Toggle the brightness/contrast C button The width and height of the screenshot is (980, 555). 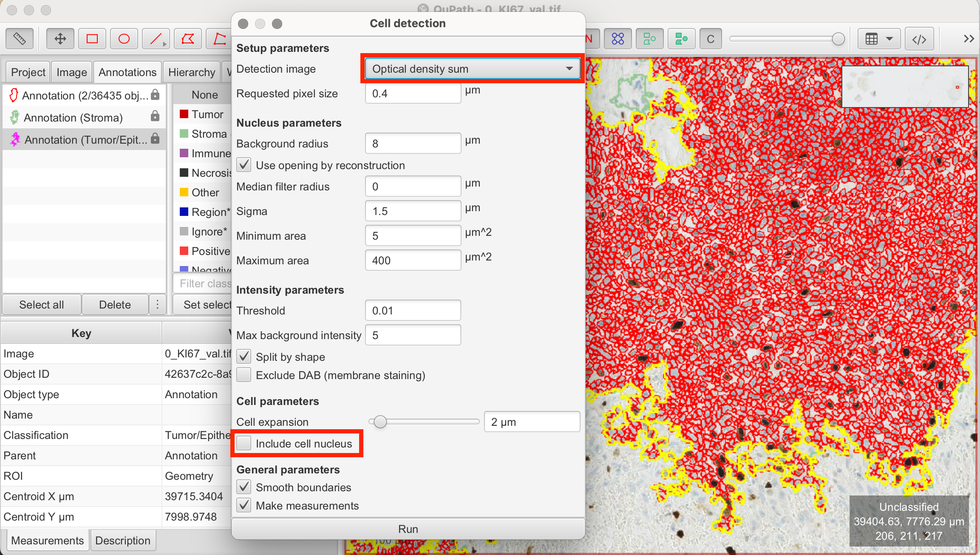(x=710, y=39)
